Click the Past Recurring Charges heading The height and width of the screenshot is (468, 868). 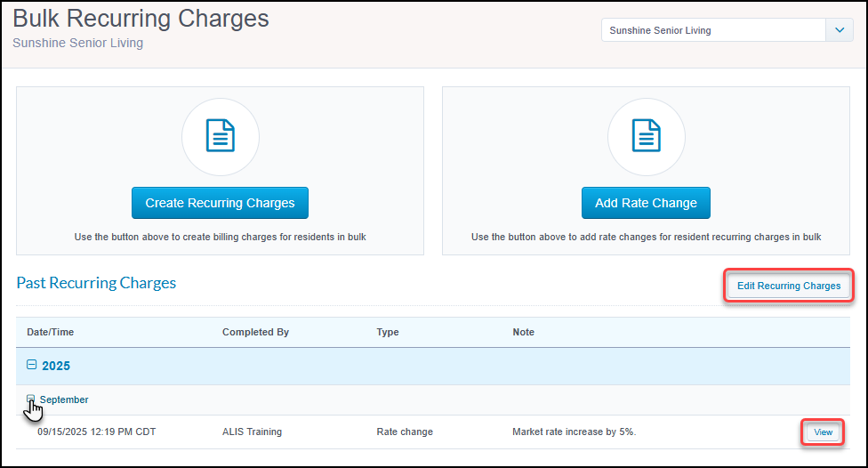pyautogui.click(x=96, y=283)
